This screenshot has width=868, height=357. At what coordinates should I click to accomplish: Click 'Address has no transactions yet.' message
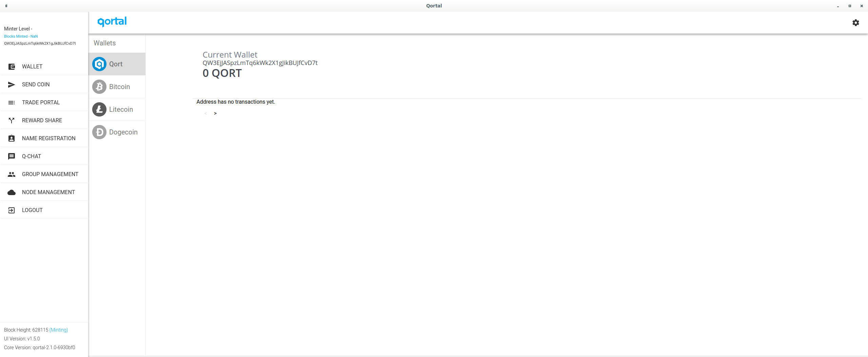tap(236, 102)
